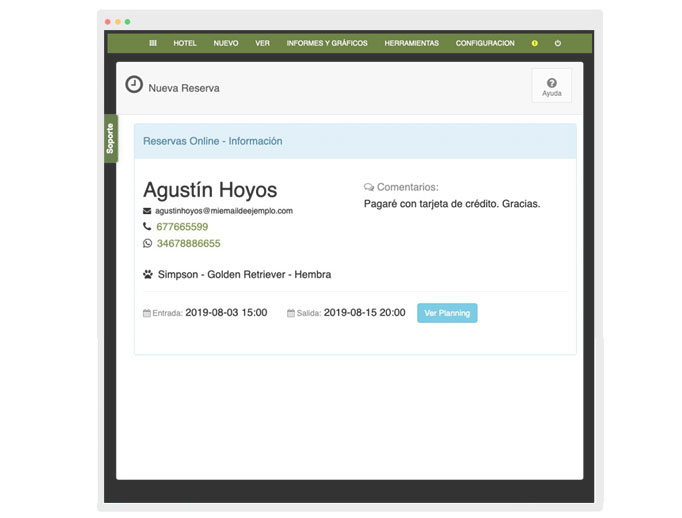
Task: Open the Soporte side tab
Action: [x=110, y=139]
